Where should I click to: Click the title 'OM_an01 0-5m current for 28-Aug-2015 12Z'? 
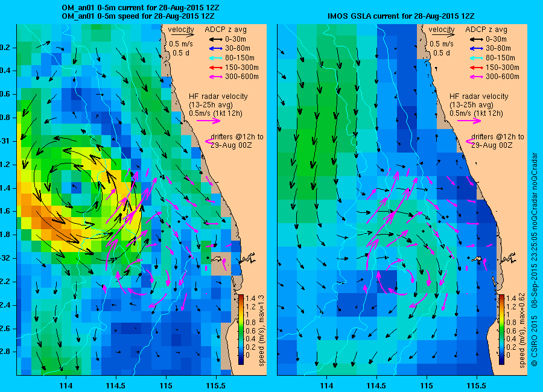click(x=140, y=8)
